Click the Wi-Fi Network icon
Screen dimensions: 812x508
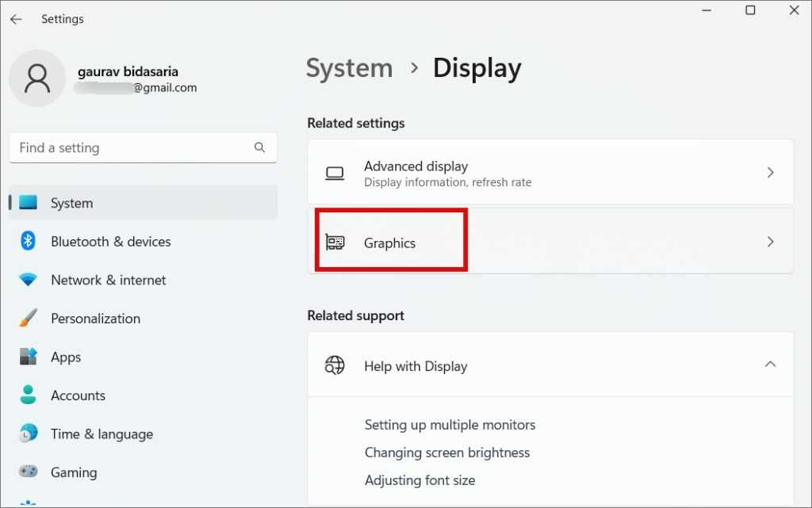[29, 280]
